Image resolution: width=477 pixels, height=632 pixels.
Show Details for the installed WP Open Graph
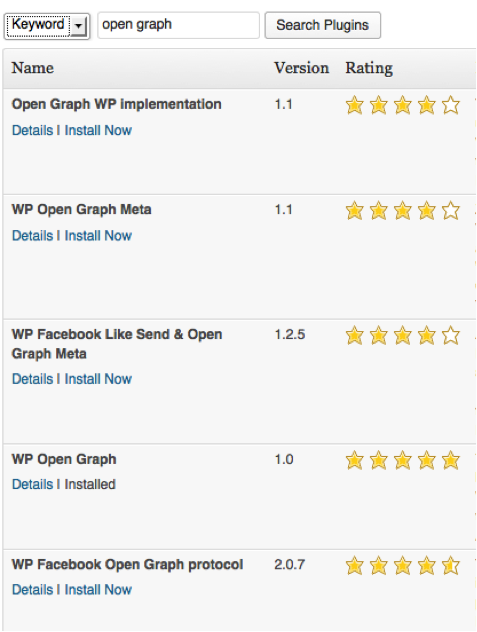pos(33,484)
